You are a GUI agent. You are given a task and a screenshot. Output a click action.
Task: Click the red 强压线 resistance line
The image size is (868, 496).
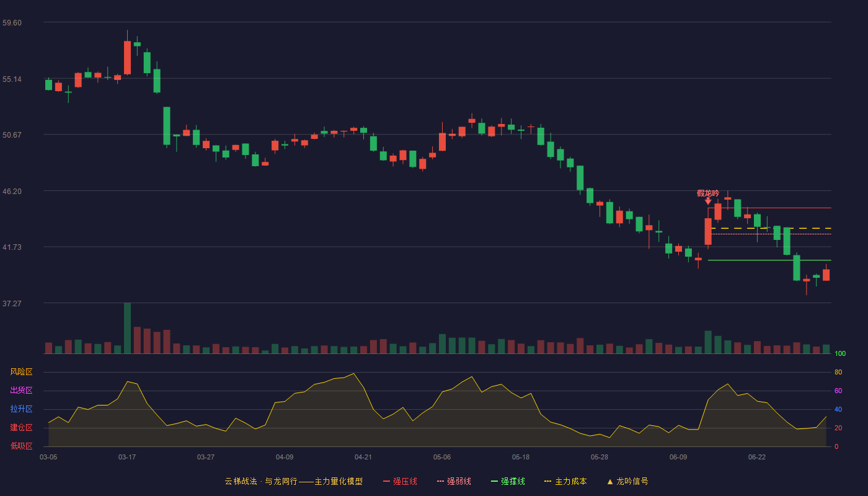(x=769, y=208)
